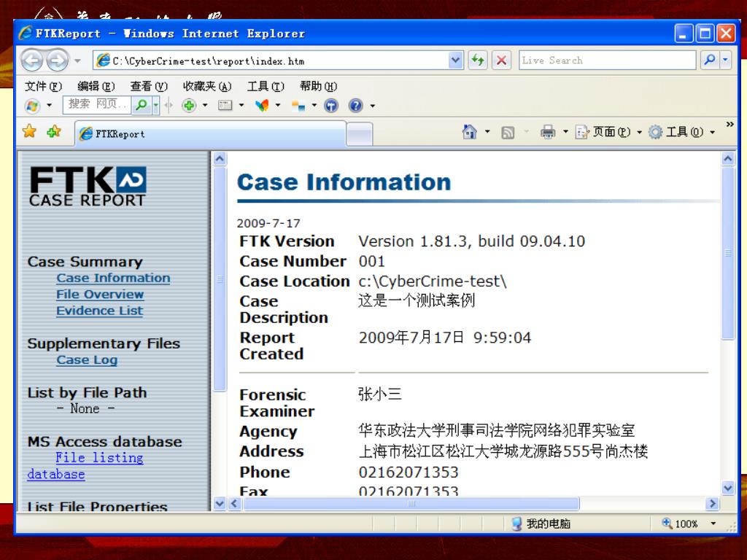Open the 查看(V) menu
This screenshot has height=560, width=747.
tap(149, 86)
